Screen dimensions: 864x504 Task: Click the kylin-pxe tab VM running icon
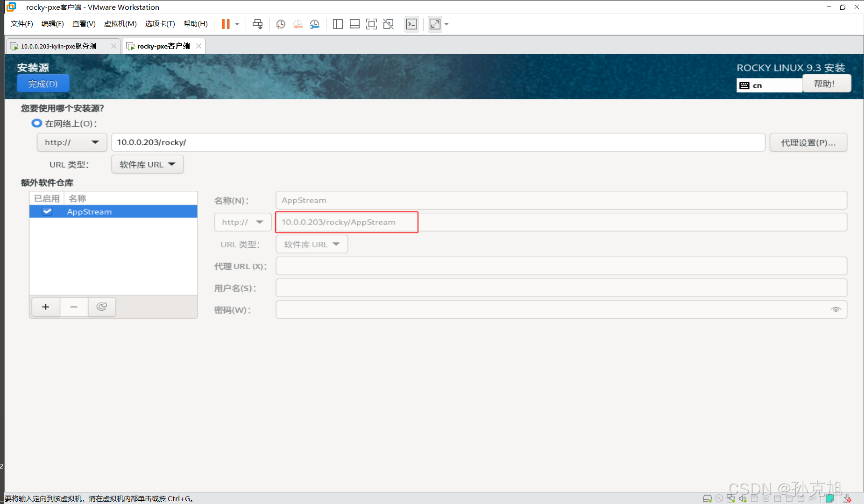click(x=14, y=46)
